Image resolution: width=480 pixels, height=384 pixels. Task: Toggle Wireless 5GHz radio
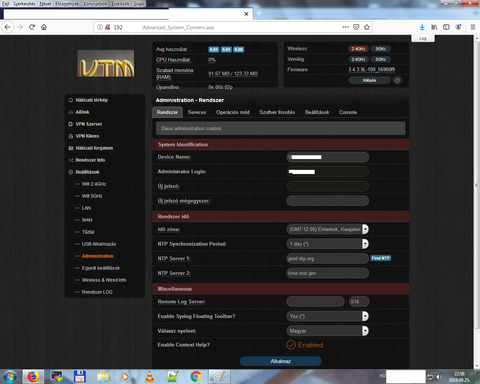point(381,49)
